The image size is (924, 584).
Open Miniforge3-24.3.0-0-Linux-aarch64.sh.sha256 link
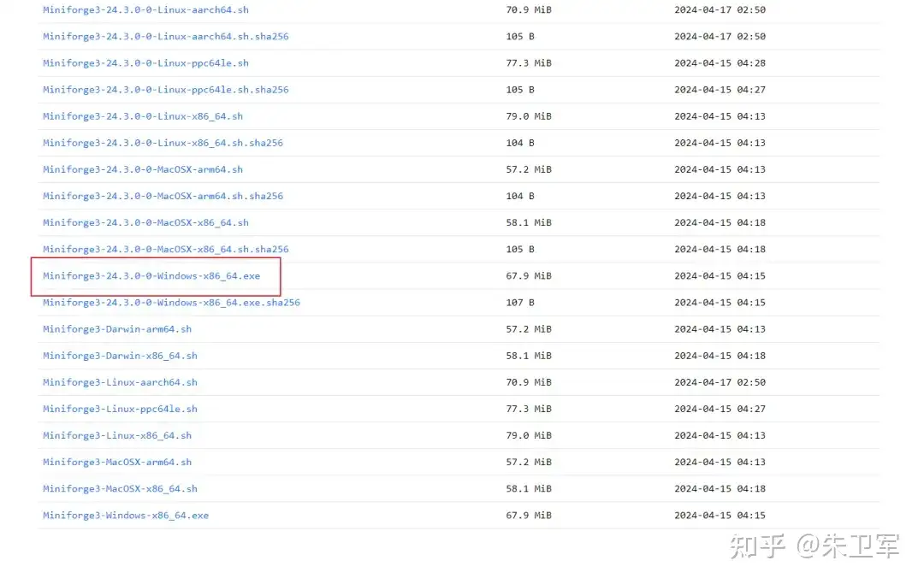[x=166, y=37]
